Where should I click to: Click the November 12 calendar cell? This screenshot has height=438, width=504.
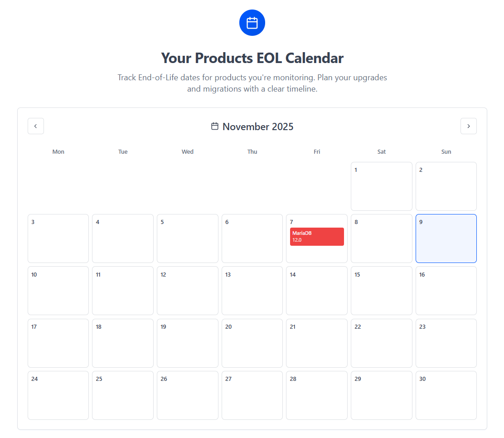point(187,291)
